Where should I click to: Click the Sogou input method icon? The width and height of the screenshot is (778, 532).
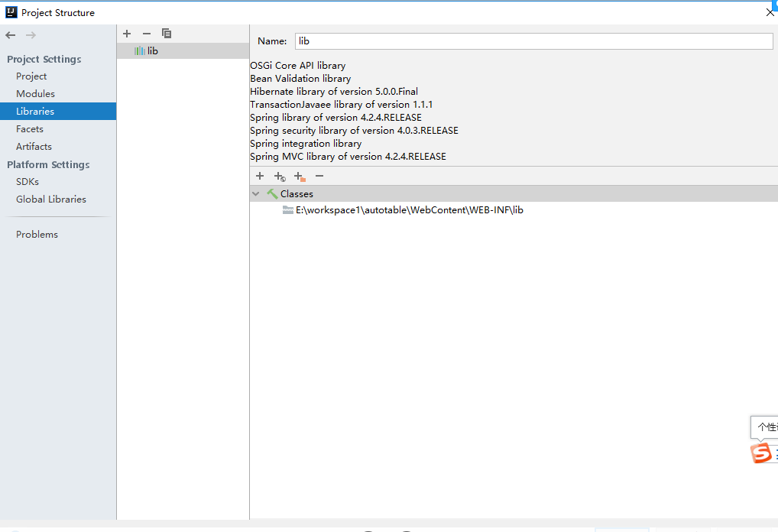click(761, 453)
